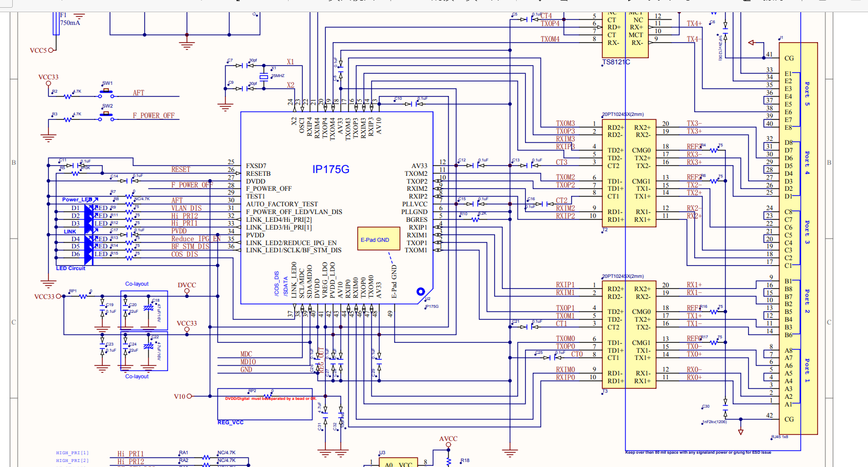This screenshot has height=467, width=868.
Task: Select the FXSD7 pin name
Action: [x=256, y=166]
